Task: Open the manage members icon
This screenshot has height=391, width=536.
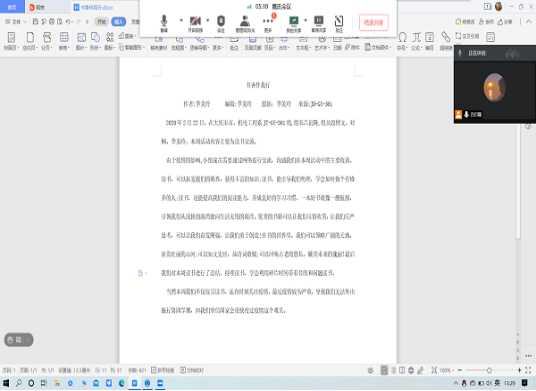Action: click(245, 23)
